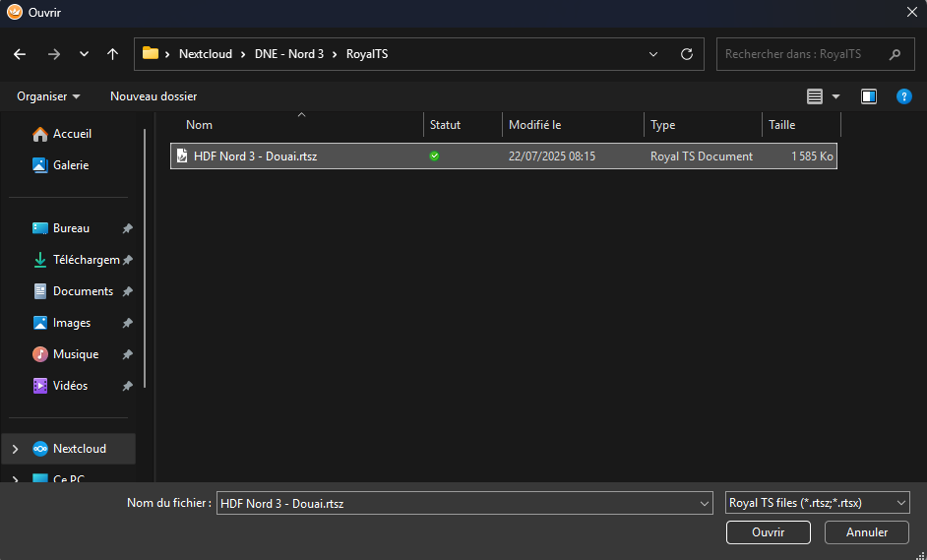Image resolution: width=927 pixels, height=560 pixels.
Task: Click the pin icon next to Images
Action: [x=127, y=324]
